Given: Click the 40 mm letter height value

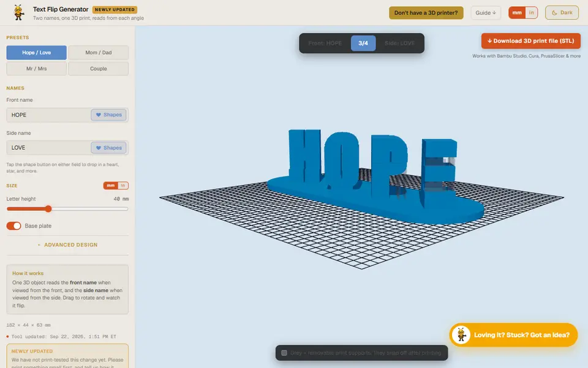Looking at the screenshot, I should pyautogui.click(x=121, y=199).
